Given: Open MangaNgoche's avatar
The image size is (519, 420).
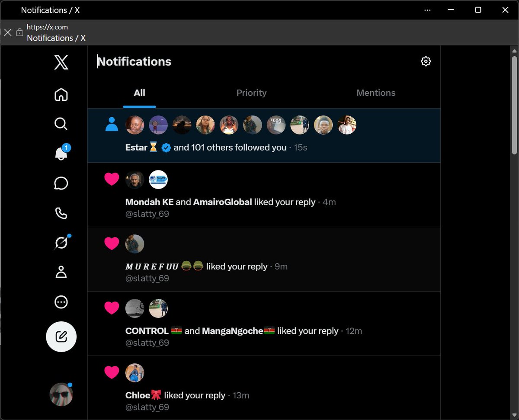Looking at the screenshot, I should tap(158, 308).
